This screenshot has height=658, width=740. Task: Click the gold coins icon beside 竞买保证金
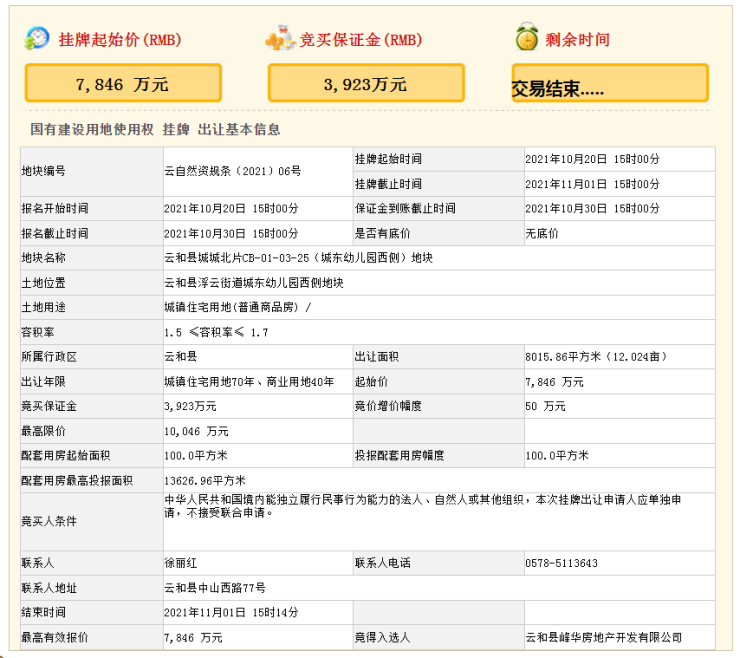point(280,39)
